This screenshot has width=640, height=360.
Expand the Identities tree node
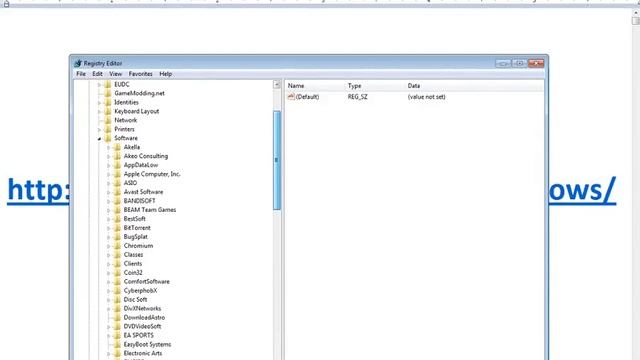tap(99, 103)
